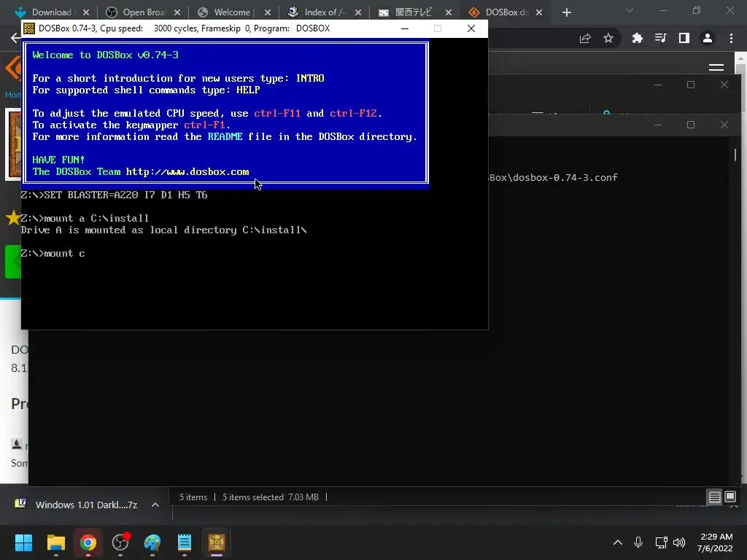Click "5 items selected" status text
Image resolution: width=747 pixels, height=560 pixels.
(253, 497)
